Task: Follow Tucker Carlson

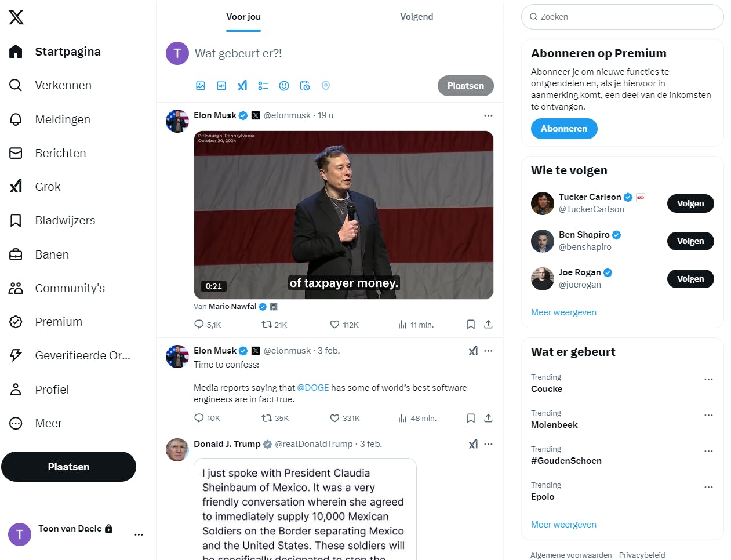Action: (x=690, y=203)
